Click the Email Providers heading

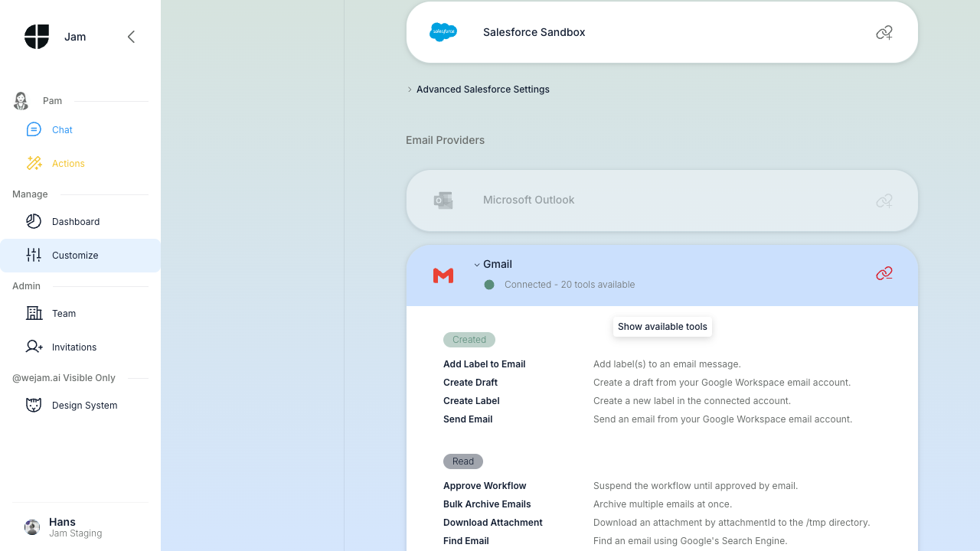coord(445,140)
